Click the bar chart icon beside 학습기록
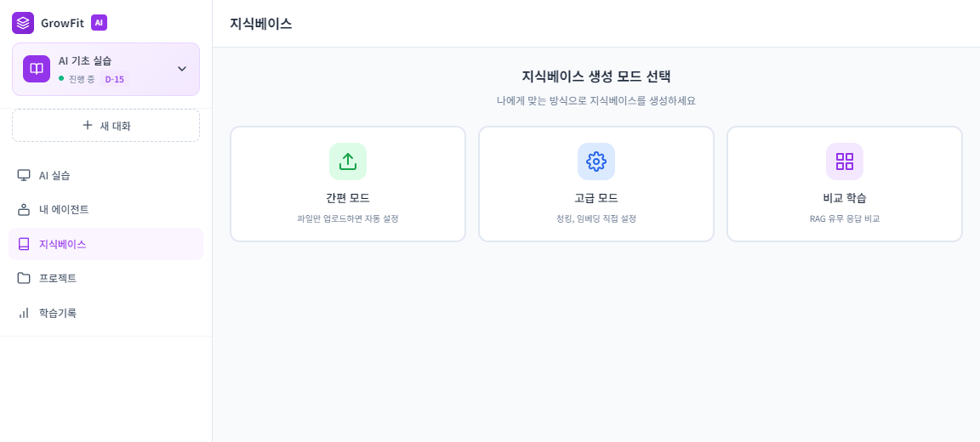980x442 pixels. pyautogui.click(x=24, y=313)
